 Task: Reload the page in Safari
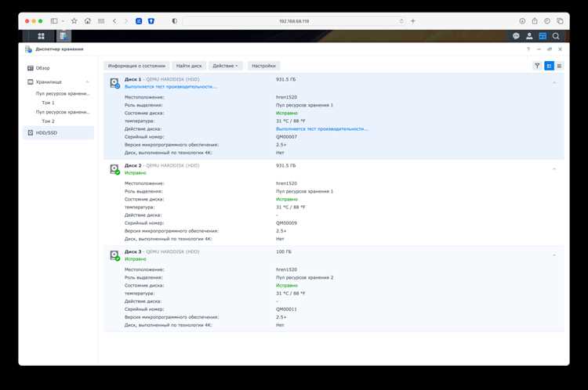[401, 21]
